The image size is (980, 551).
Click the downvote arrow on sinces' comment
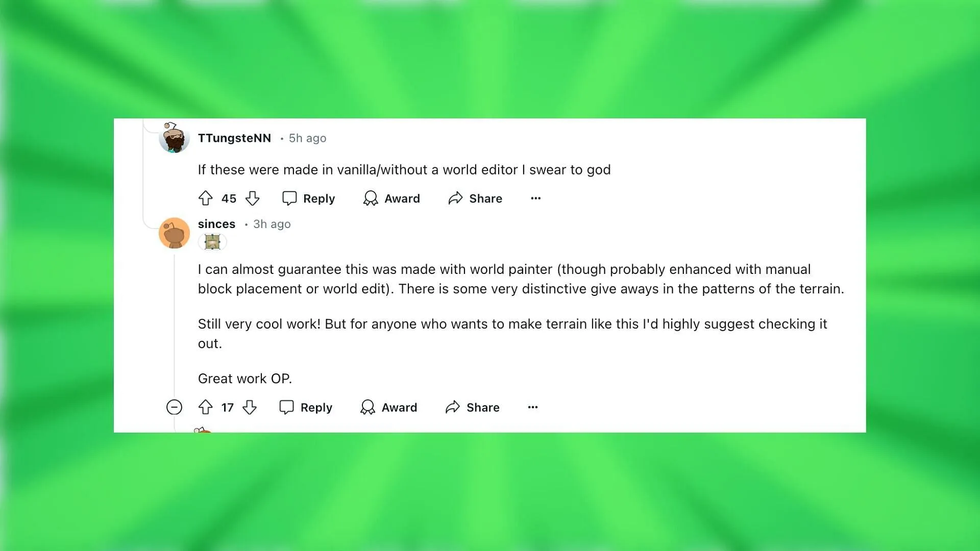click(249, 407)
